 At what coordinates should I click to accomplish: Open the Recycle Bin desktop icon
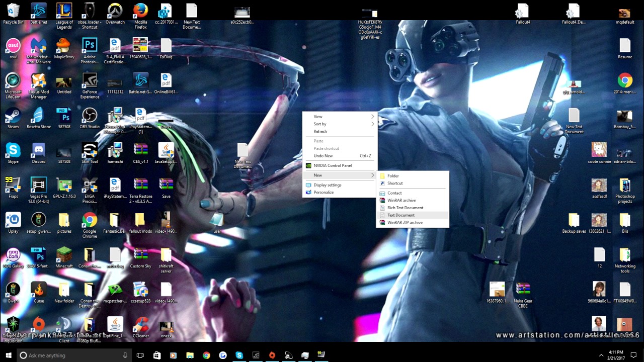click(13, 14)
